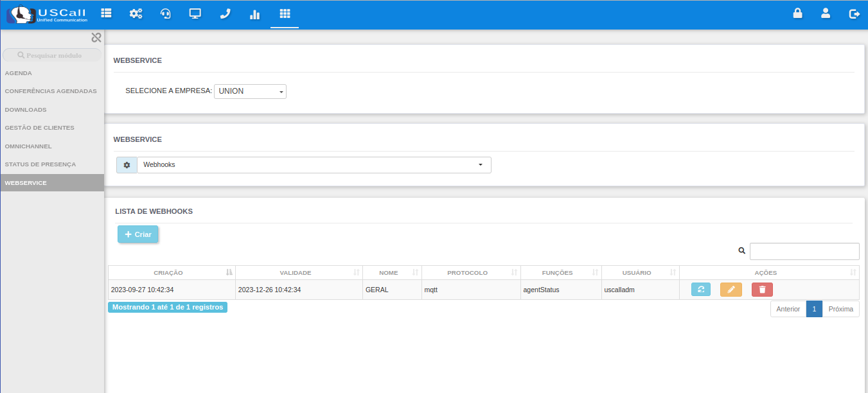
Task: Click the 2023-09-27 10:42:34 creation cell
Action: pos(172,290)
